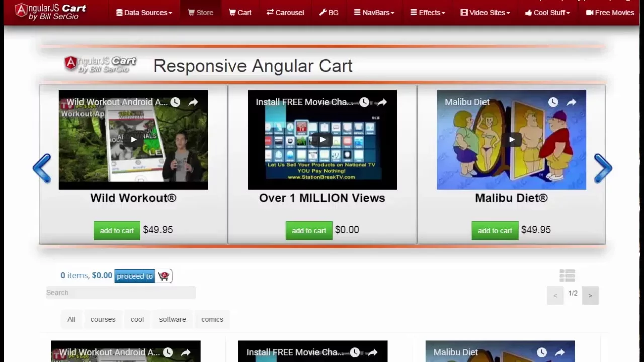Click the Wild Workout® title
Screen dimensions: 644x362
[133, 198]
